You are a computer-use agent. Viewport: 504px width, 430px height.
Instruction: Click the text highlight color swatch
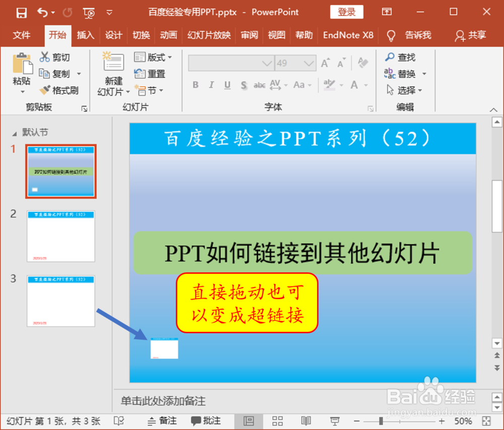329,85
